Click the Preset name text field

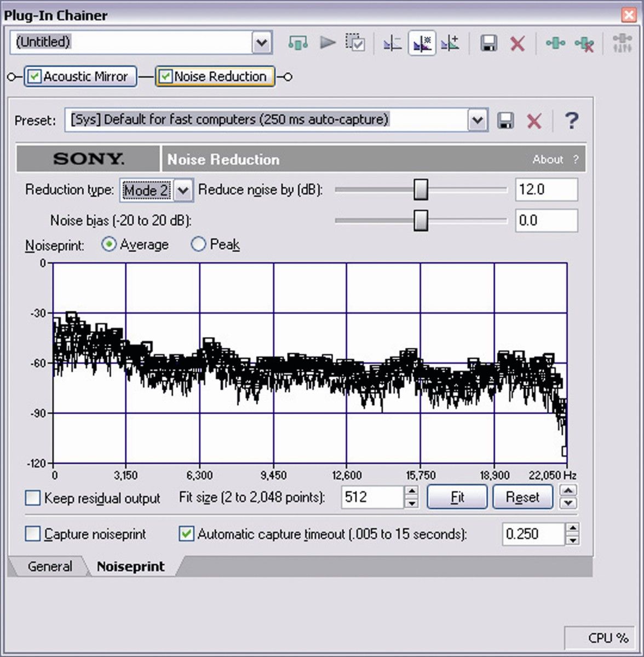266,120
